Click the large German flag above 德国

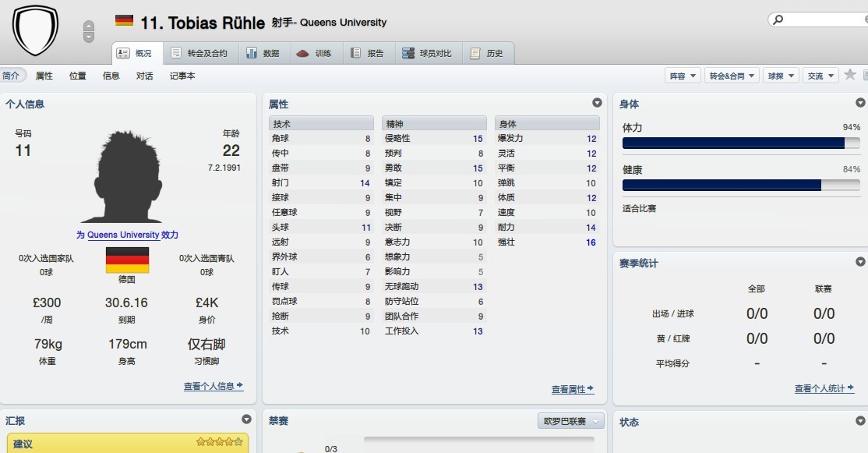[127, 260]
